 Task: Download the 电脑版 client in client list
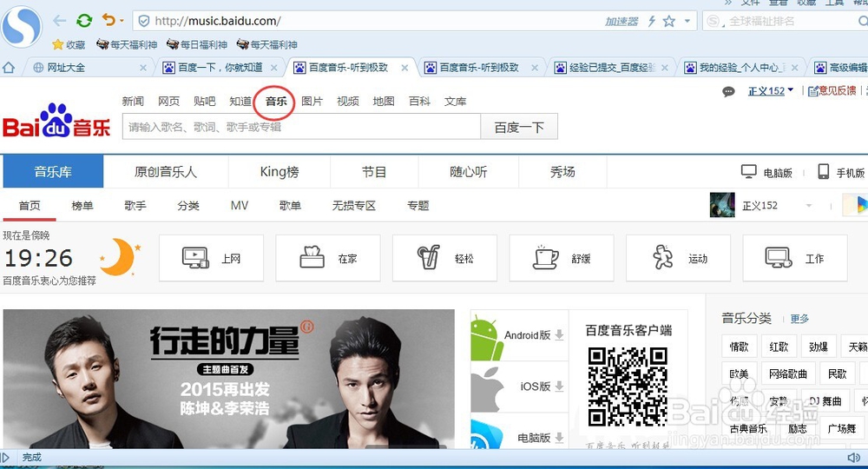(x=519, y=433)
